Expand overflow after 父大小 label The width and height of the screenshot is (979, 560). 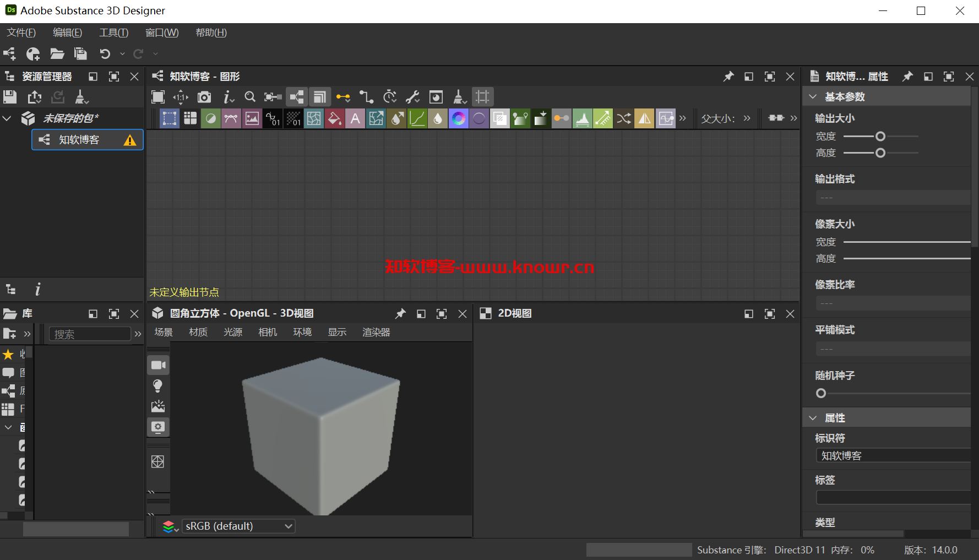[x=747, y=118]
